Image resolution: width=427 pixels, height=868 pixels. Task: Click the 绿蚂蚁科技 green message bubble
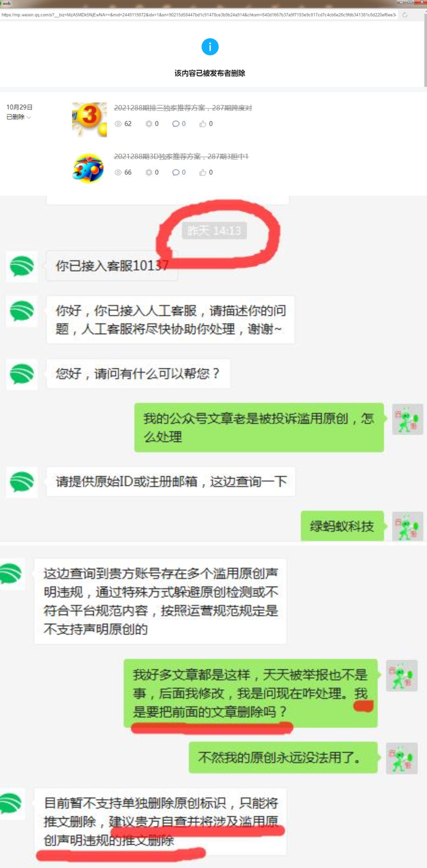tap(342, 526)
